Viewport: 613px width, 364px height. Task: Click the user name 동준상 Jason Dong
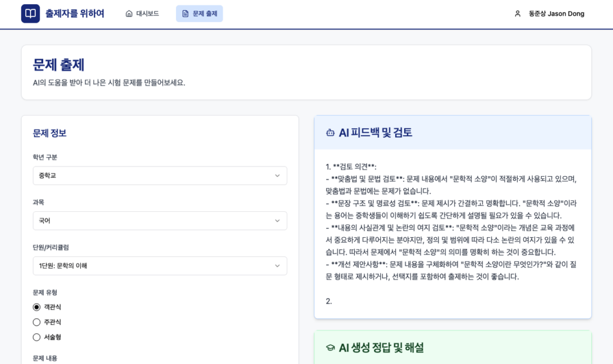pos(556,14)
